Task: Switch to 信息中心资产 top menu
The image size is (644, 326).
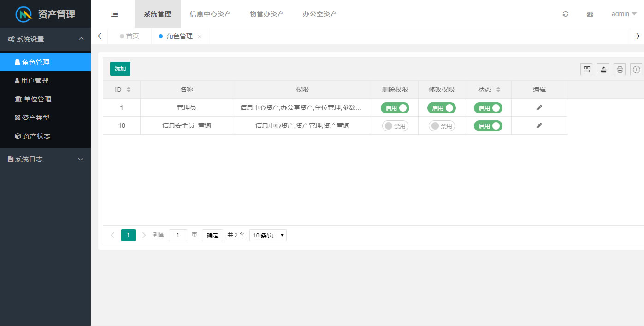Action: 210,14
